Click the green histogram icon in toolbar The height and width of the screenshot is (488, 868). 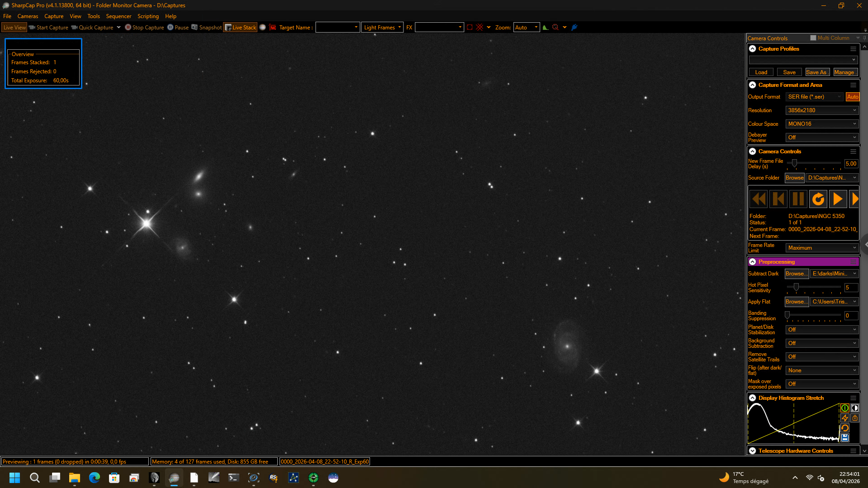pyautogui.click(x=545, y=28)
